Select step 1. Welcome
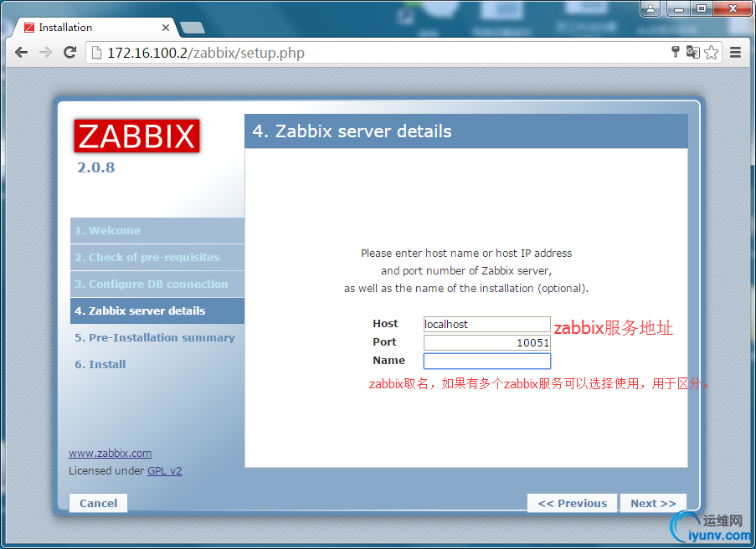This screenshot has height=549, width=756. 157,230
